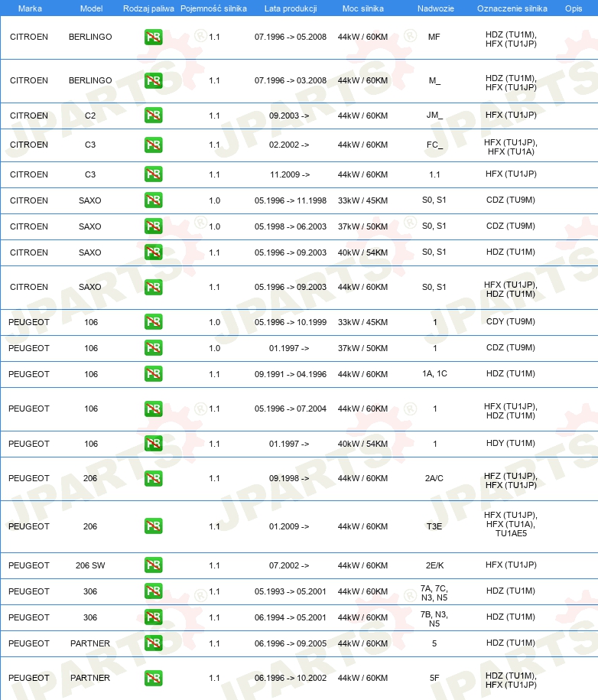The width and height of the screenshot is (598, 700).
Task: Click engine code HDY (TU1M)
Action: click(511, 443)
